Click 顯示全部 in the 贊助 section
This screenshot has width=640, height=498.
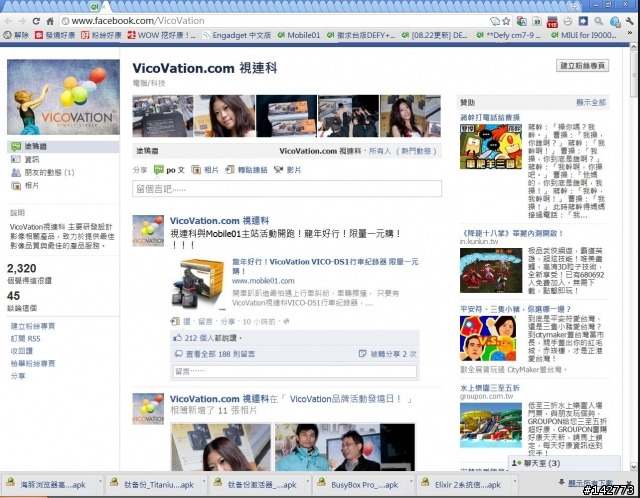pyautogui.click(x=591, y=102)
